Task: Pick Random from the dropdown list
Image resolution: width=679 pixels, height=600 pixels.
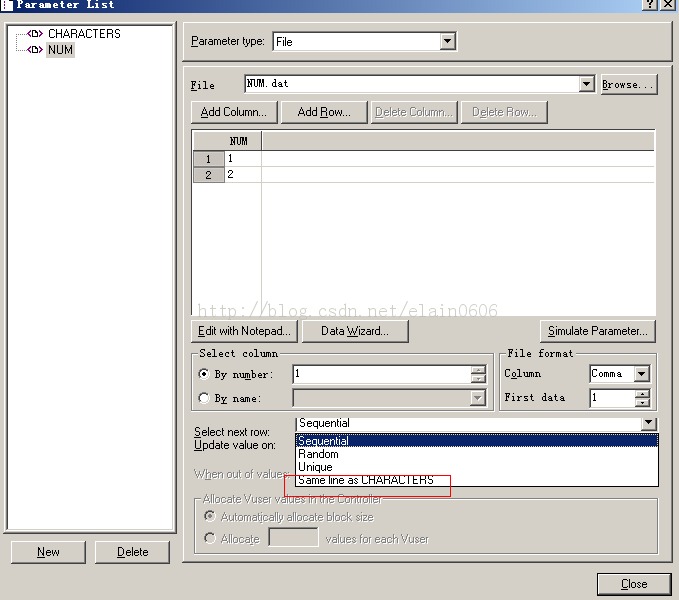Action: (x=318, y=454)
